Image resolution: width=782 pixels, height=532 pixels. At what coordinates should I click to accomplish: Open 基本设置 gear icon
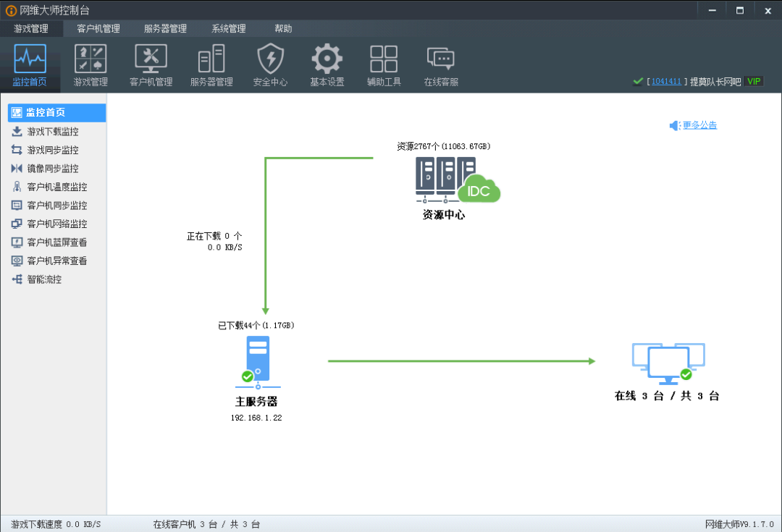coord(327,65)
